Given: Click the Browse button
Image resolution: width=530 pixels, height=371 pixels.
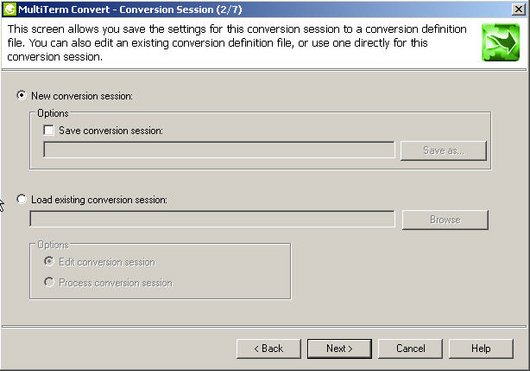Looking at the screenshot, I should pos(445,220).
